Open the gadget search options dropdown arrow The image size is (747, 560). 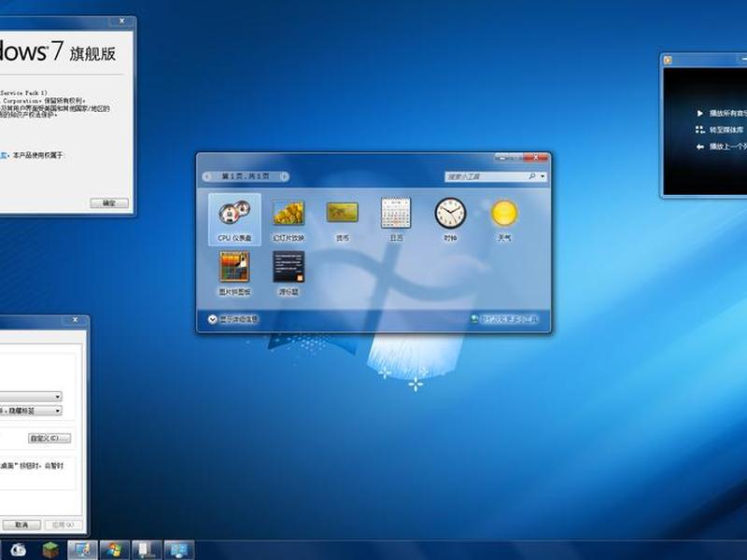[543, 176]
